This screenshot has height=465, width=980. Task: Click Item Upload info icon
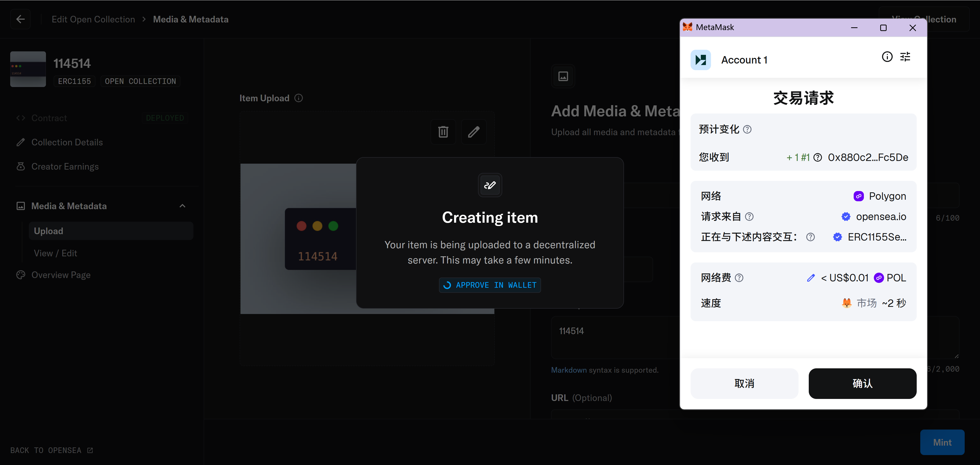[x=299, y=98]
